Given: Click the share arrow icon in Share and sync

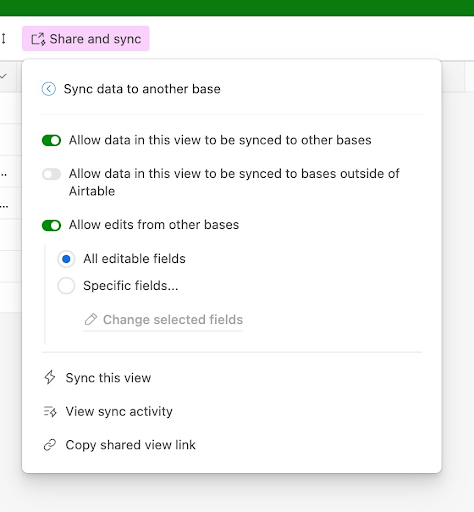Looking at the screenshot, I should 38,39.
